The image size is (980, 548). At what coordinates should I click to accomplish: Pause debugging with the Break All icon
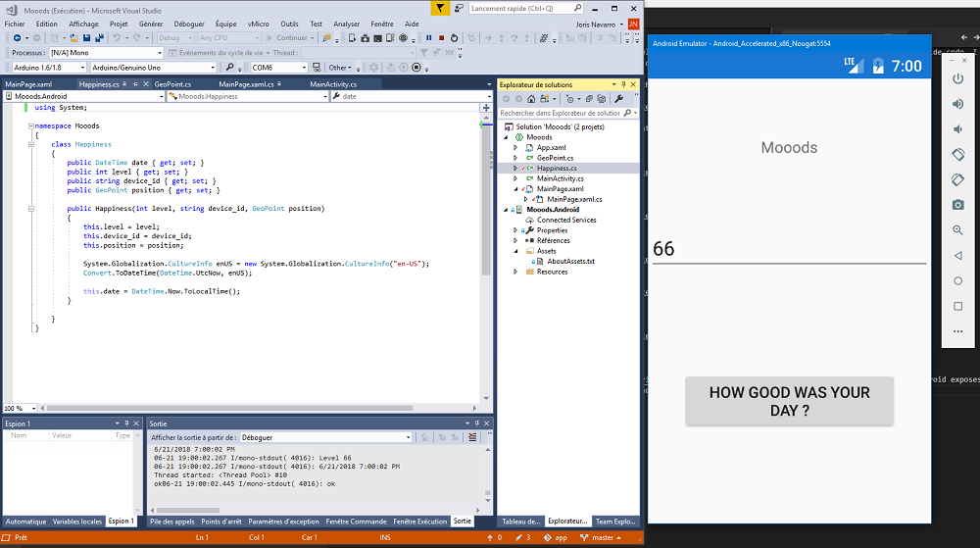429,38
